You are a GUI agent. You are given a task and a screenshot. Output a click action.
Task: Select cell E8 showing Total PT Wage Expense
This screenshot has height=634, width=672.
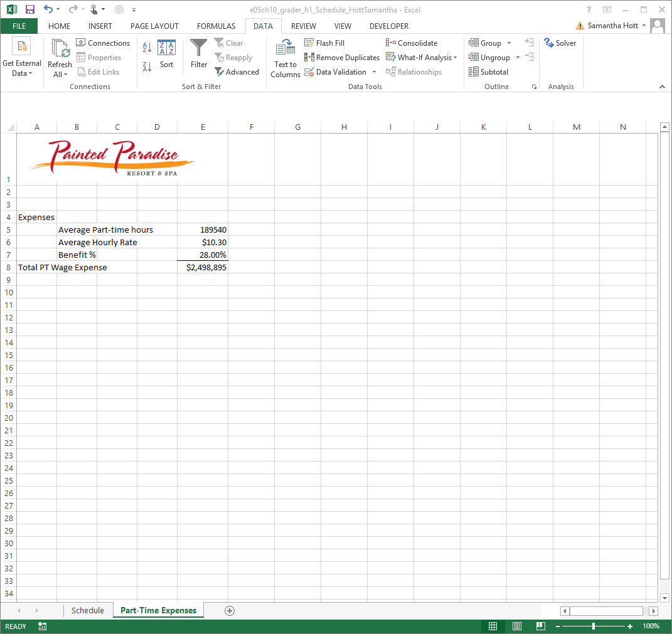(203, 267)
